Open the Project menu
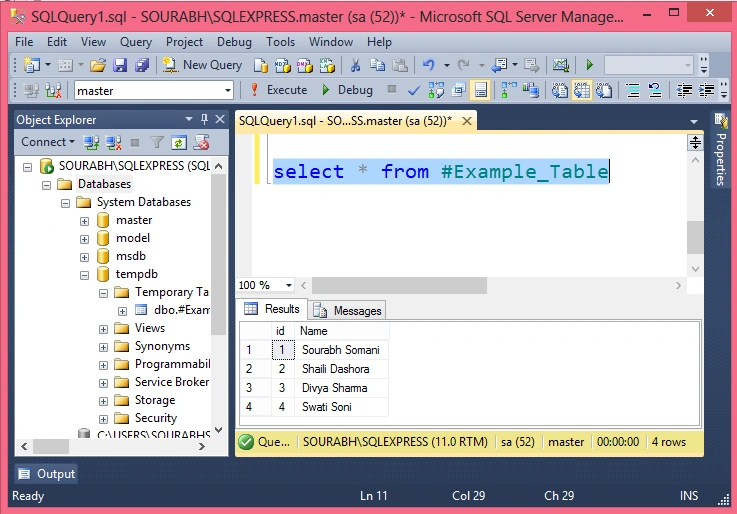This screenshot has width=737, height=514. tap(184, 42)
